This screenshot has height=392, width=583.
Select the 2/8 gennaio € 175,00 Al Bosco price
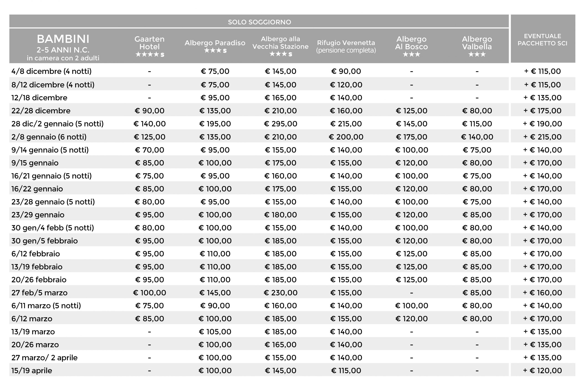pos(411,137)
